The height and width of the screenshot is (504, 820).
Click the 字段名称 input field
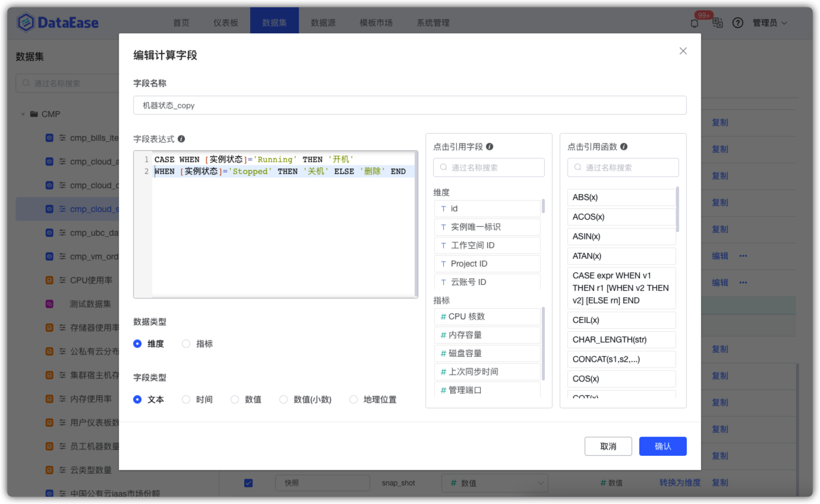410,105
